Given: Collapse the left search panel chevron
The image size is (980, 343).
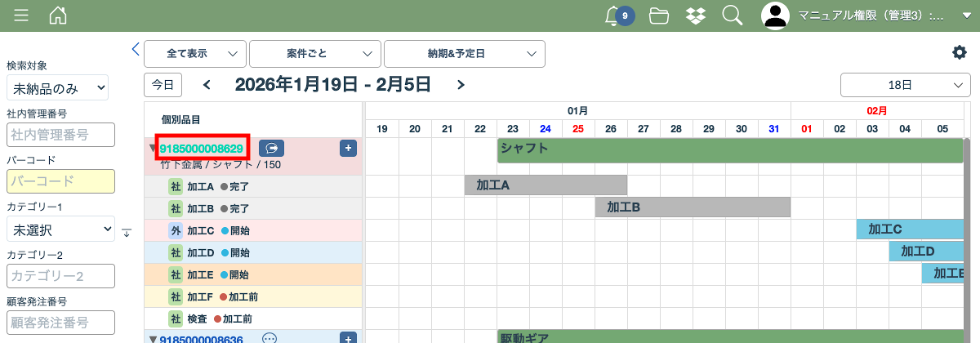Looking at the screenshot, I should pos(136,50).
